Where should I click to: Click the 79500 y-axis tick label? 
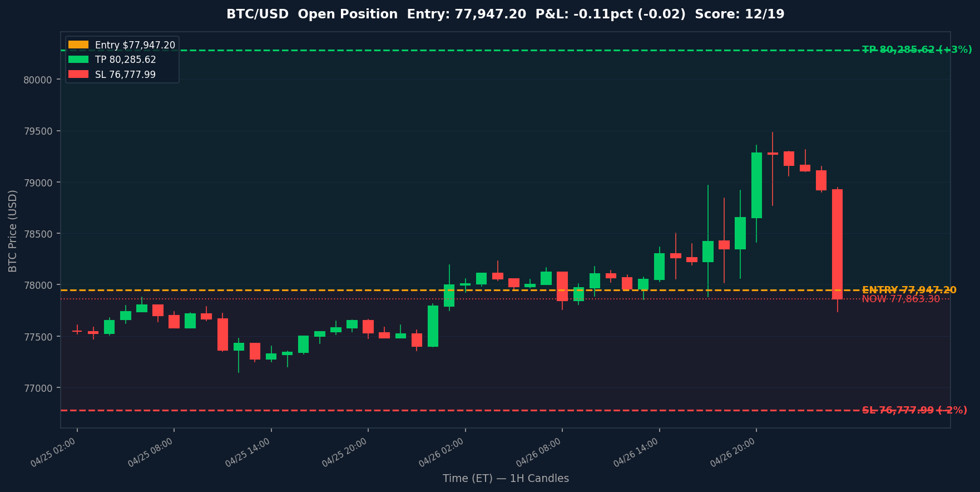(x=38, y=131)
